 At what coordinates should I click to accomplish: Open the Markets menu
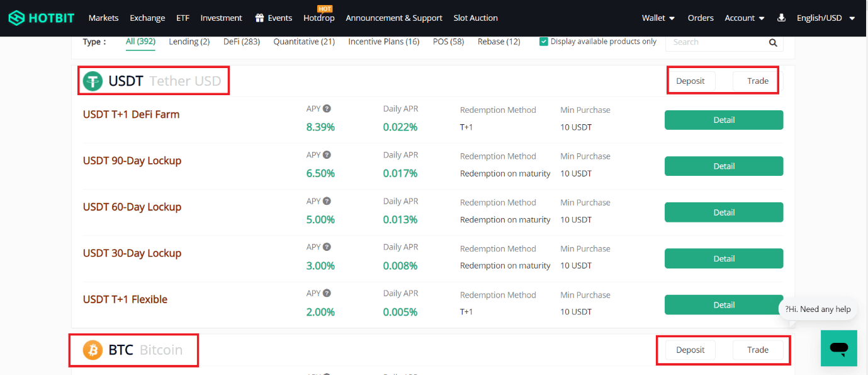pyautogui.click(x=103, y=18)
